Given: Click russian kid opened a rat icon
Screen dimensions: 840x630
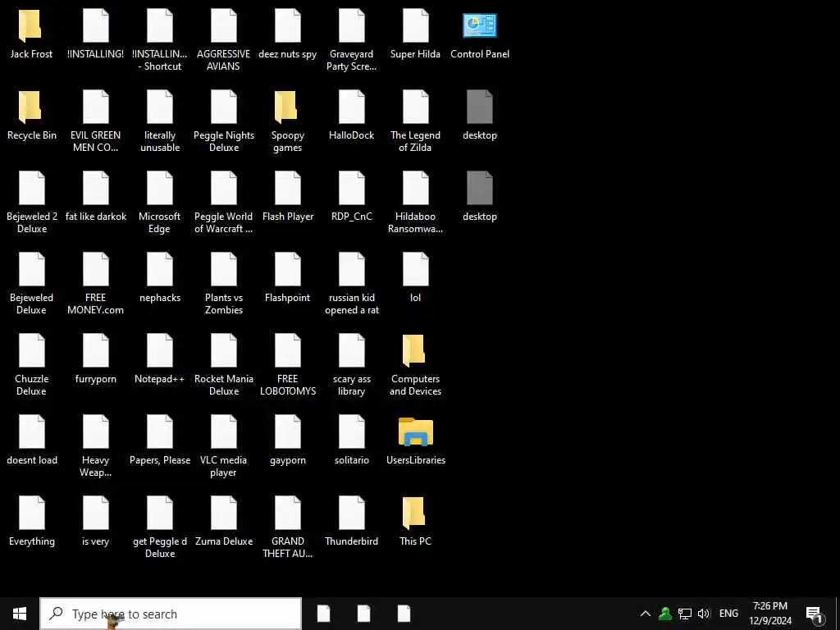Looking at the screenshot, I should click(351, 269).
